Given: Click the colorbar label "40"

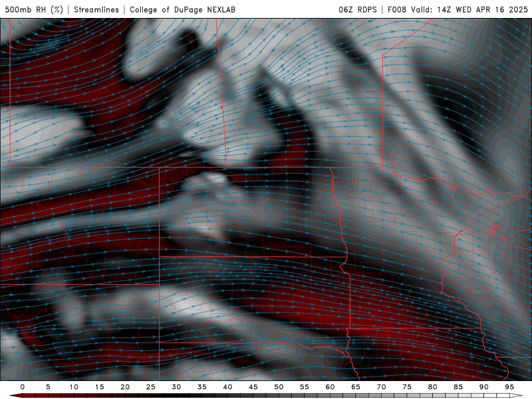Looking at the screenshot, I should click(x=227, y=387).
